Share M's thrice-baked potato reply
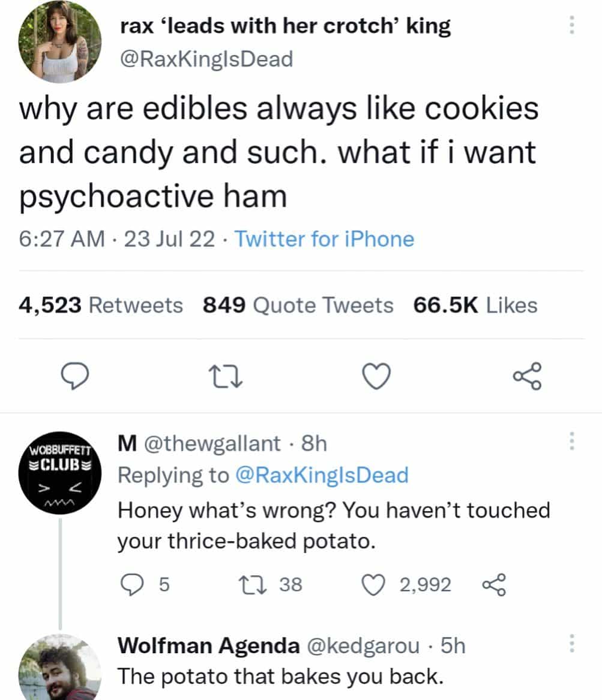The width and height of the screenshot is (602, 700). pos(495,584)
